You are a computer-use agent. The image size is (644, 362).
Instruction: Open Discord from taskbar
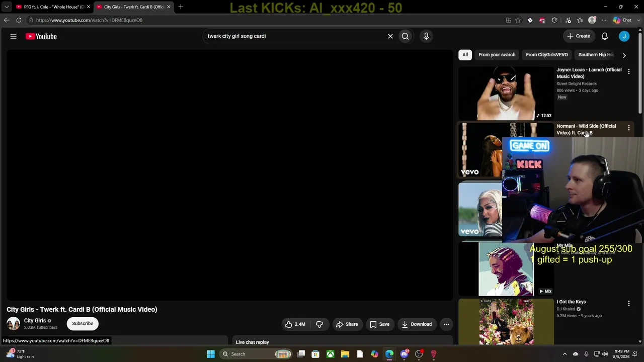click(404, 354)
